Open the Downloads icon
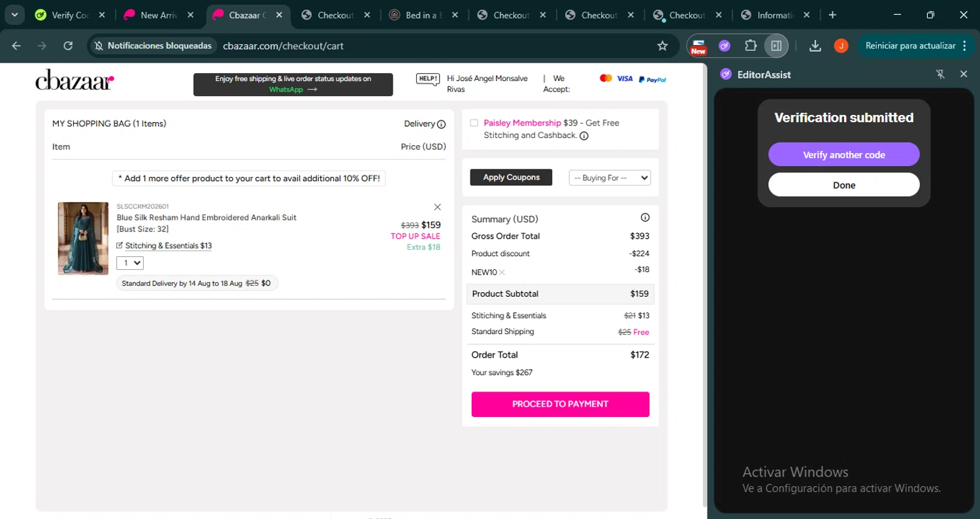The image size is (980, 519). (815, 46)
